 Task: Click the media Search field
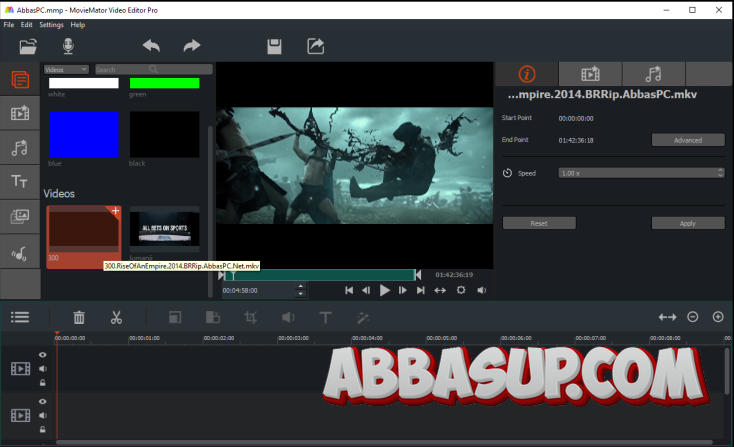pos(154,69)
